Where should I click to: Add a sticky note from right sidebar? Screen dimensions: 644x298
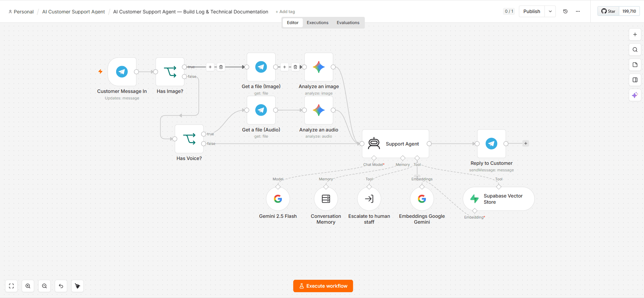635,65
